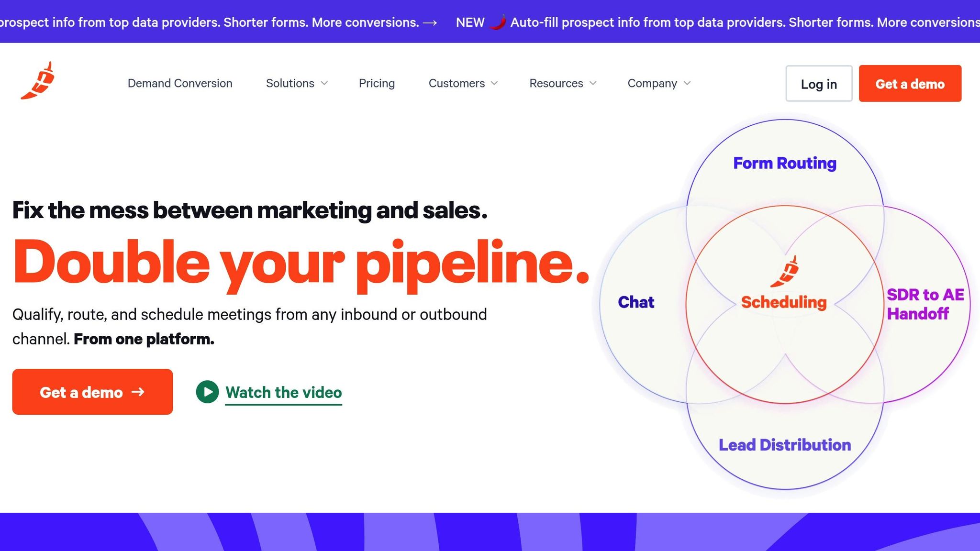This screenshot has width=980, height=551.
Task: Click the chili pepper logo in header
Action: tap(38, 81)
